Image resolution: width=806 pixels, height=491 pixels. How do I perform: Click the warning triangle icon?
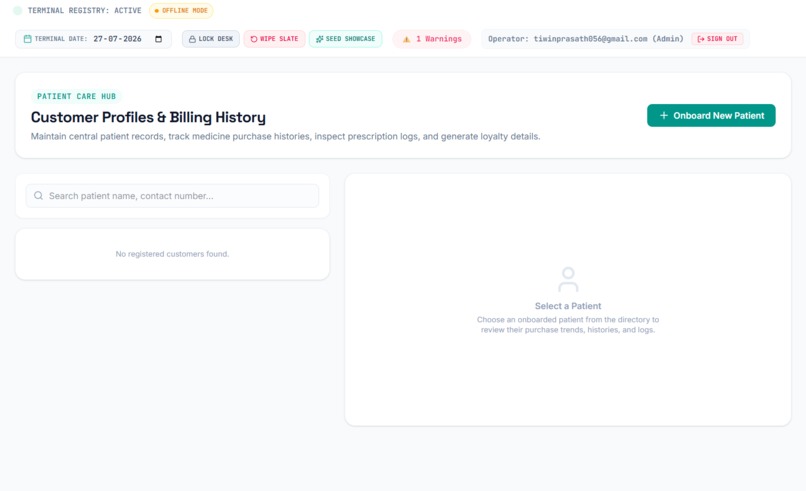407,39
